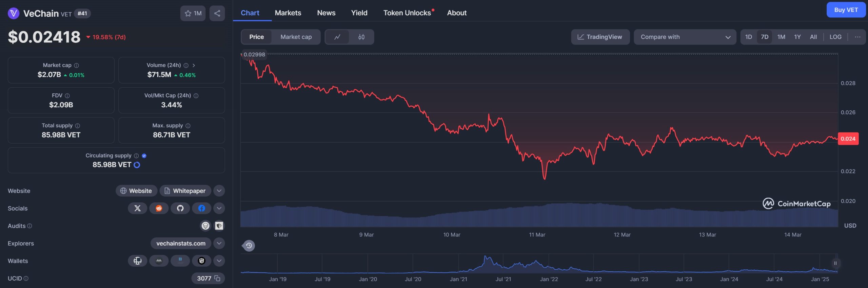Screen dimensions: 868x288
Task: Open Reddit social link
Action: 159,208
